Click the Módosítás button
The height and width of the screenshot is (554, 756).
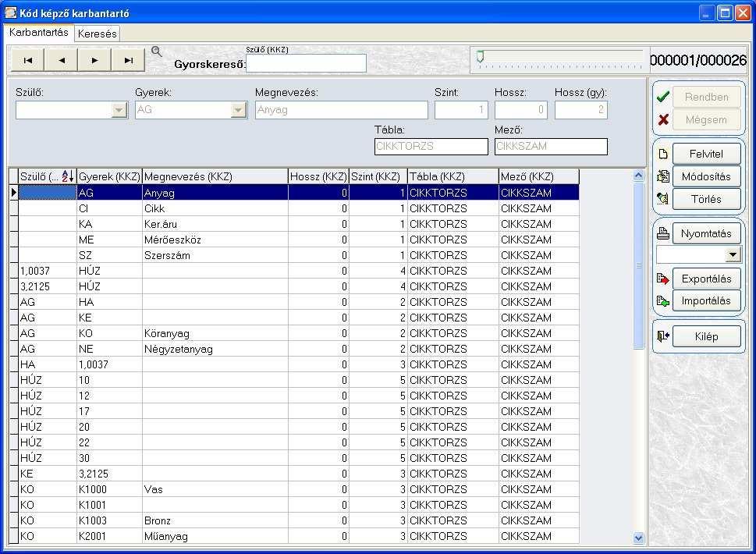click(x=706, y=176)
